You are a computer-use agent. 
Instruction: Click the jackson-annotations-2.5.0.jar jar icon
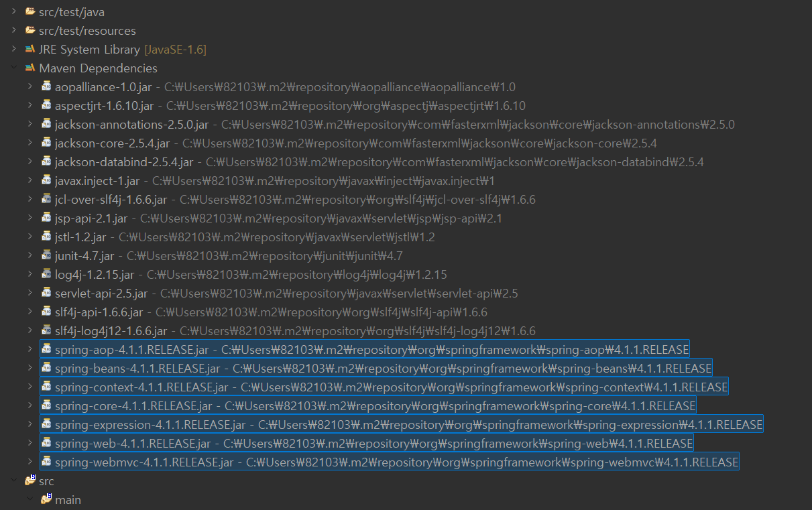[x=46, y=124]
